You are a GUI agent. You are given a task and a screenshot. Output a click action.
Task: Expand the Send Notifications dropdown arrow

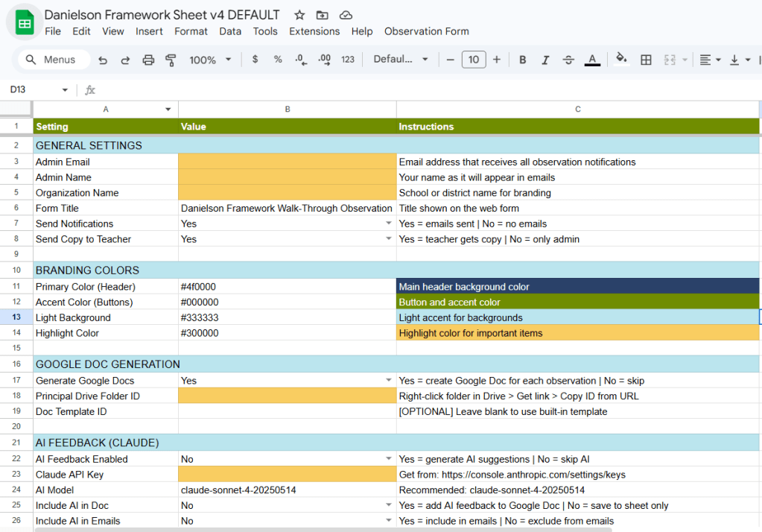388,224
